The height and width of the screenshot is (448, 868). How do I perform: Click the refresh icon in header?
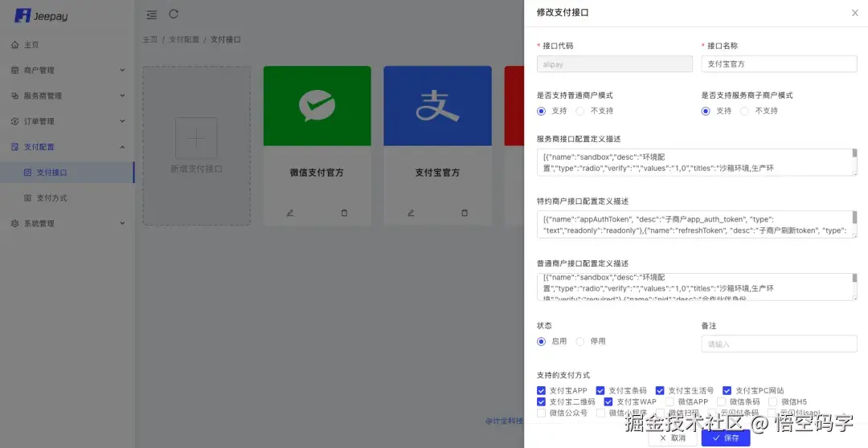pos(174,14)
